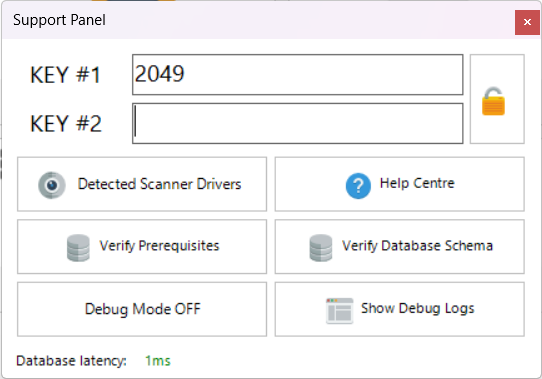Run Verify Prerequisites check

tap(142, 247)
